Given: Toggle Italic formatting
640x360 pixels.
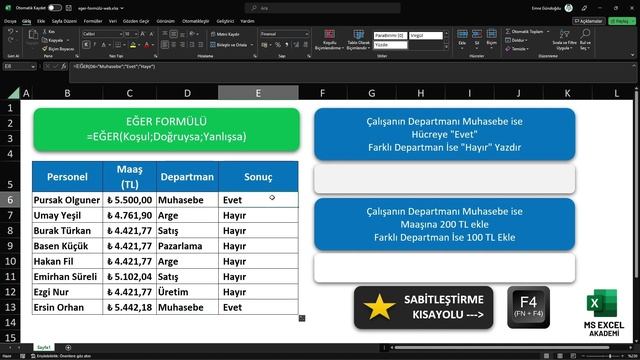Looking at the screenshot, I should click(x=95, y=45).
